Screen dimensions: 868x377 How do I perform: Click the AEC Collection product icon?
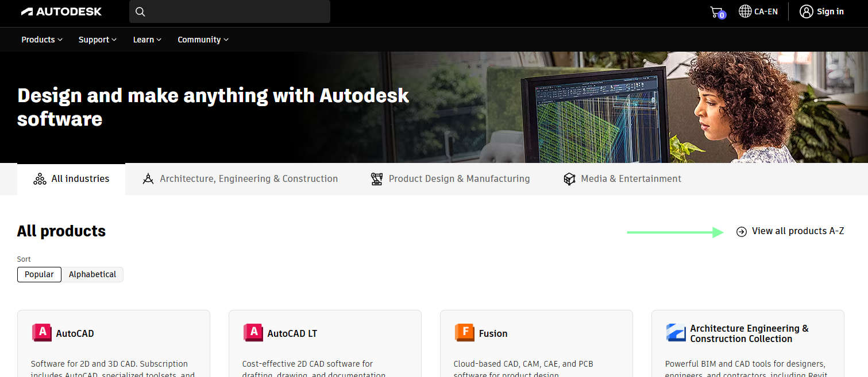pyautogui.click(x=676, y=333)
